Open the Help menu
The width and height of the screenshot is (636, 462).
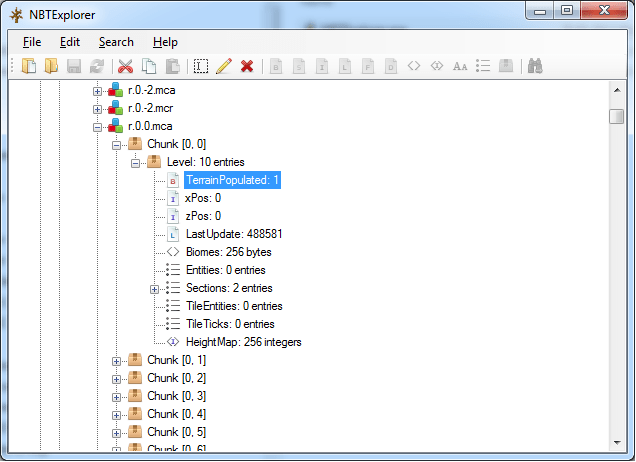click(x=165, y=42)
